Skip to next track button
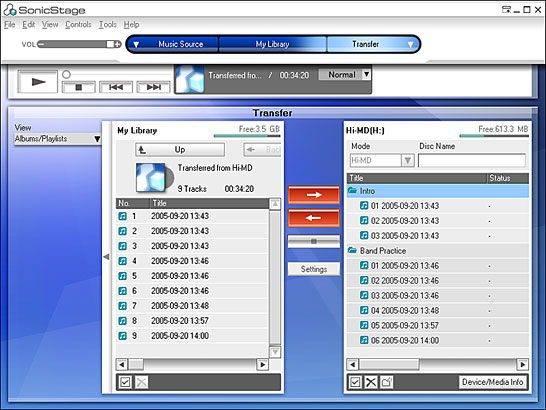546x410 pixels. click(154, 87)
